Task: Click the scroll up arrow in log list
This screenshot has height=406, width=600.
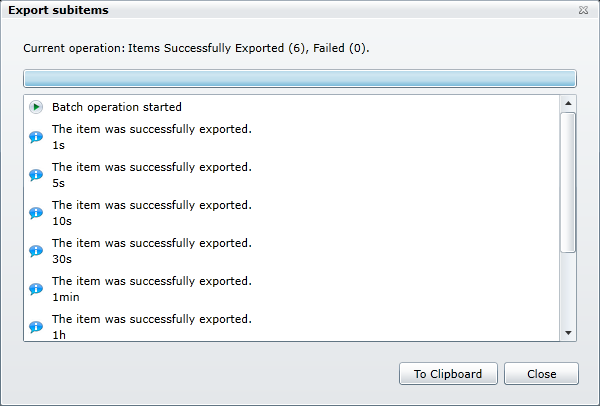Action: pos(568,103)
